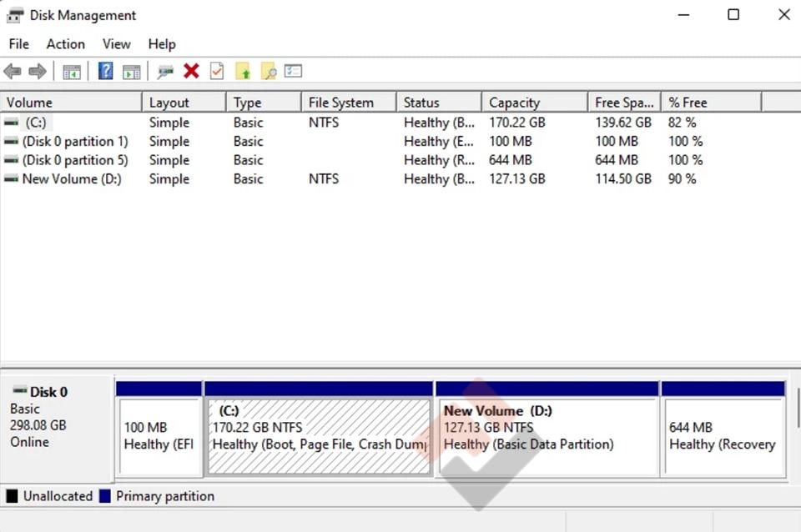This screenshot has width=801, height=532.
Task: Open the File menu
Action: (18, 44)
